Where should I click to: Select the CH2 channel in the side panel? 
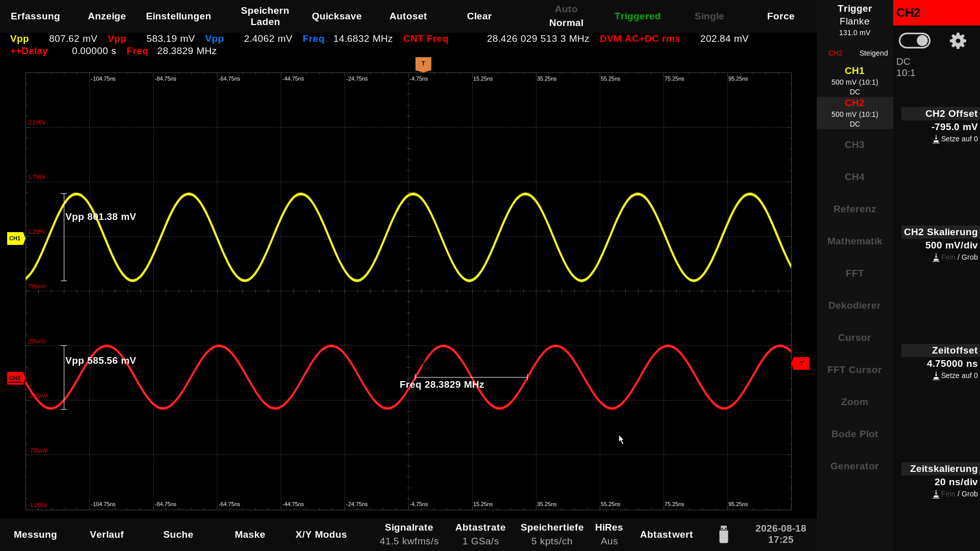pyautogui.click(x=854, y=113)
